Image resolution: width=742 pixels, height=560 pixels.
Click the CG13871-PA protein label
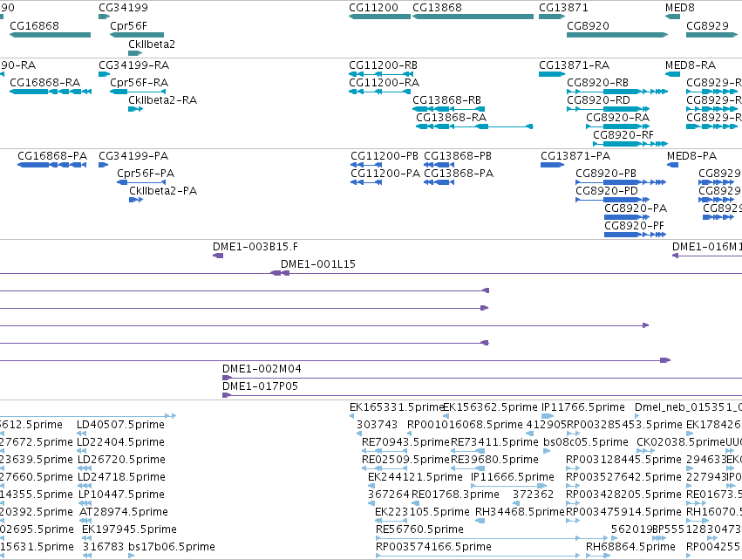575,156
